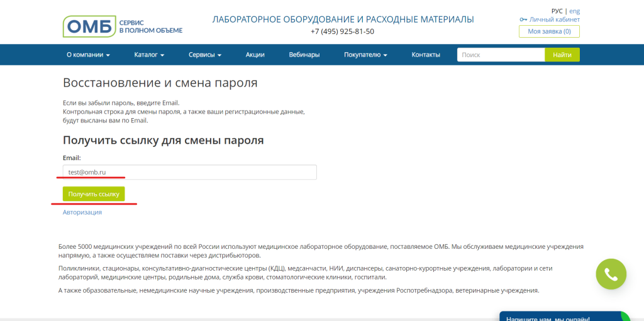Viewport: 644px width, 321px height.
Task: Expand the Покупателю dropdown menu
Action: 365,55
